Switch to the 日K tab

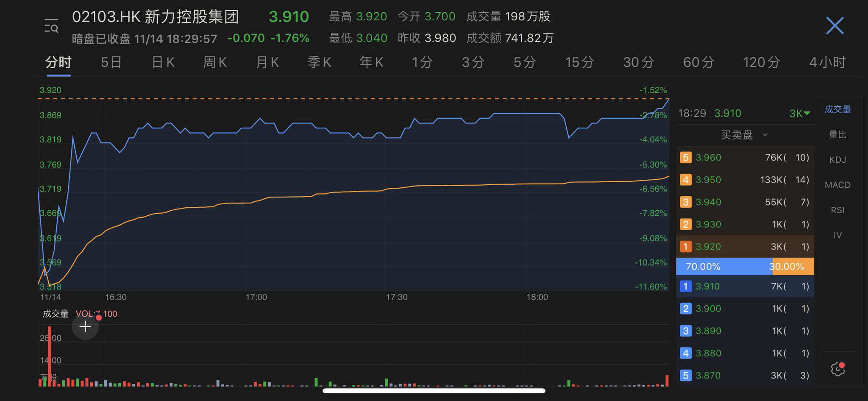tap(163, 63)
